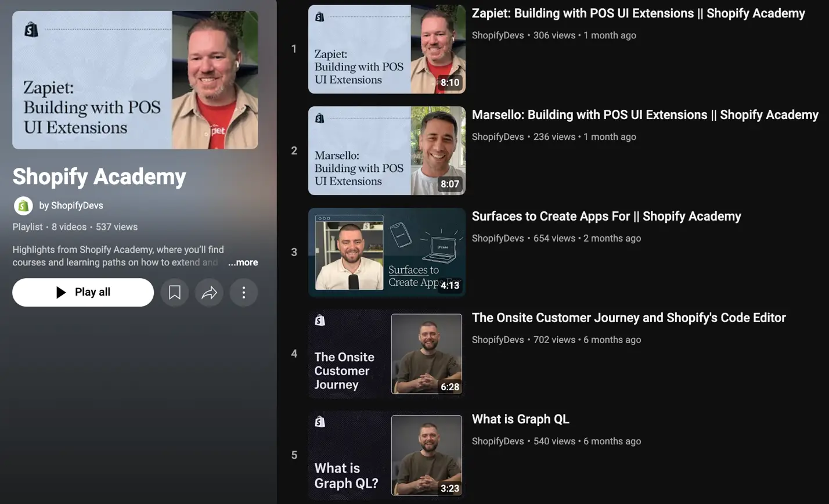Click ShopifyDevs under the Marsello video

pos(498,137)
